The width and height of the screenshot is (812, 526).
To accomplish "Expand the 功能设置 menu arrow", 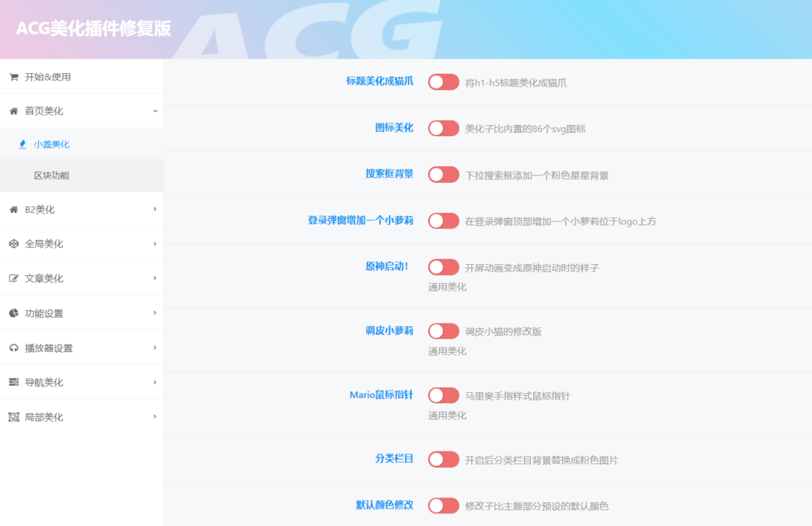I will pos(155,313).
